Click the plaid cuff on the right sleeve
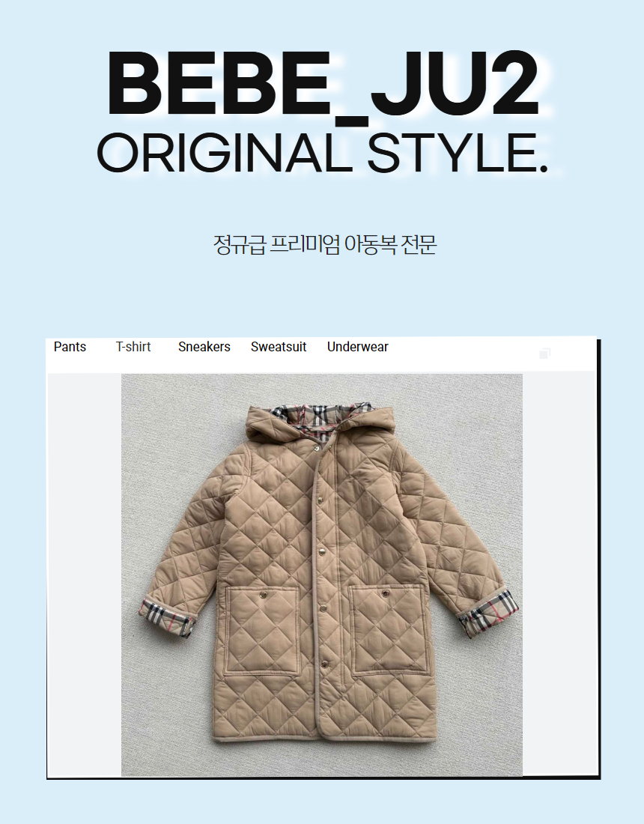 pyautogui.click(x=489, y=614)
